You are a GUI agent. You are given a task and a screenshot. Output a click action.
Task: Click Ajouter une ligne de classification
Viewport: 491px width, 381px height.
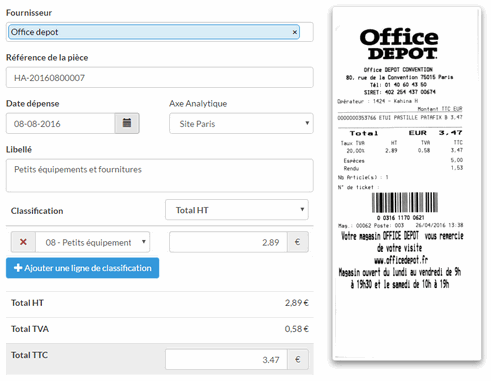82,268
